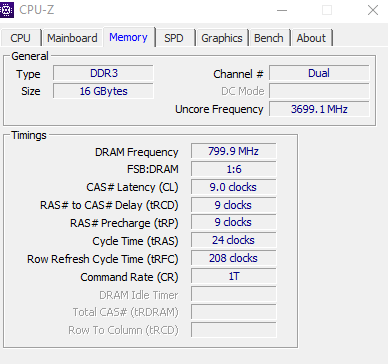388x364 pixels.
Task: Click the tRFC value 208 clocks
Action: [234, 258]
